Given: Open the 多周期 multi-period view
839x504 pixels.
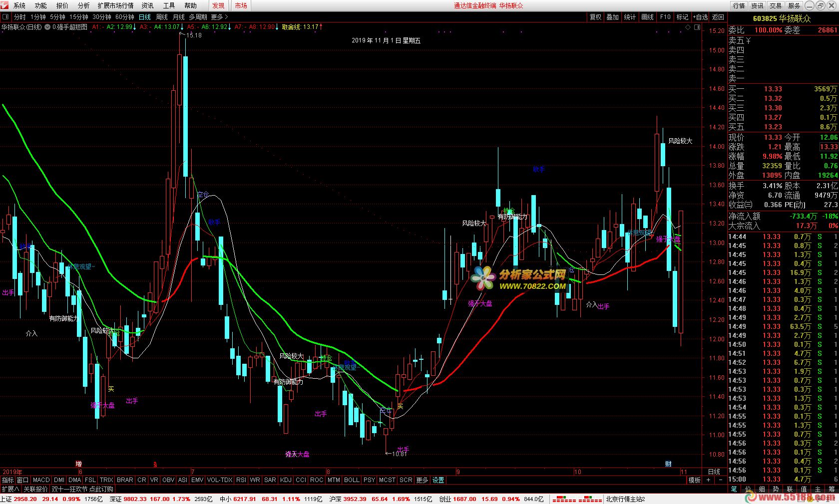Looking at the screenshot, I should 198,17.
